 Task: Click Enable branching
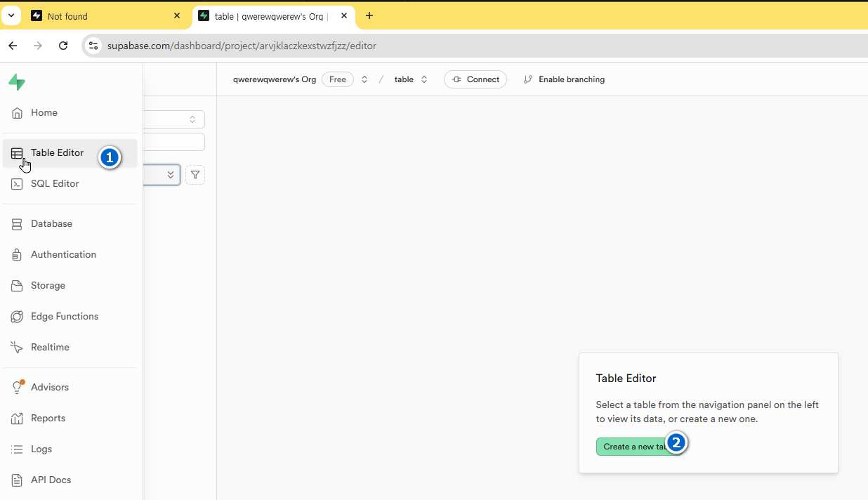pos(564,80)
